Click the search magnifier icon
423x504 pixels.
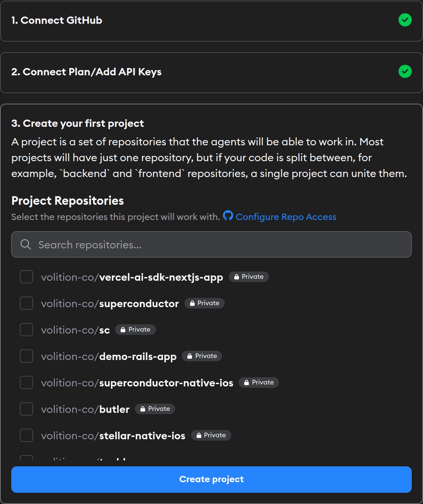click(26, 244)
